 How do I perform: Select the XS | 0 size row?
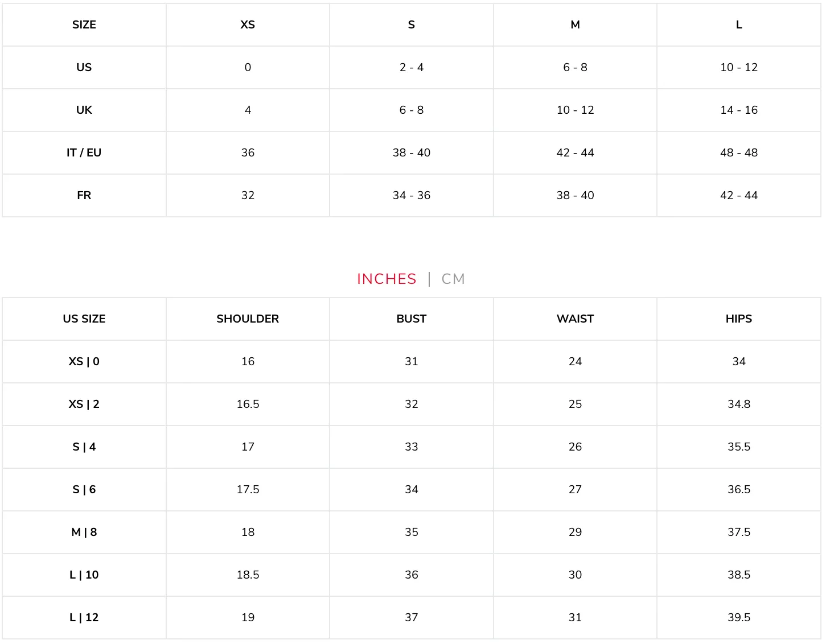tap(412, 361)
